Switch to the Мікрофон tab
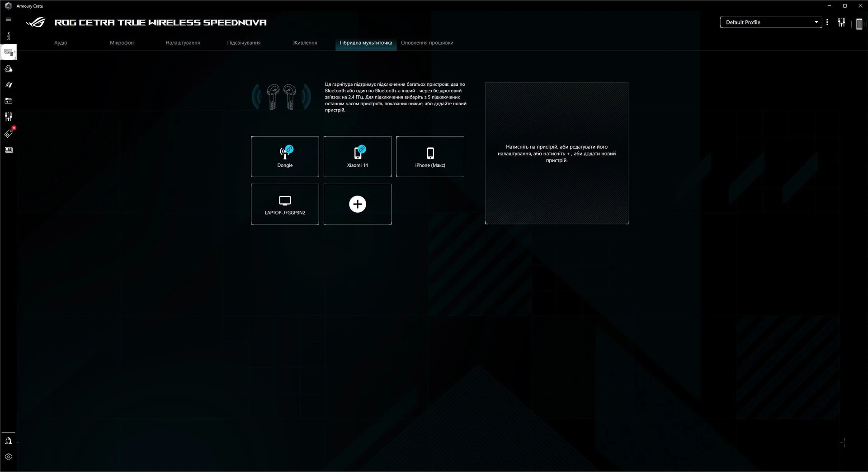Image resolution: width=868 pixels, height=472 pixels. (122, 43)
